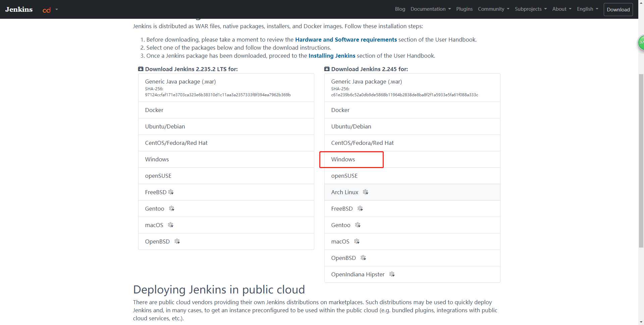Select openSUSE under LTS downloads

point(226,176)
